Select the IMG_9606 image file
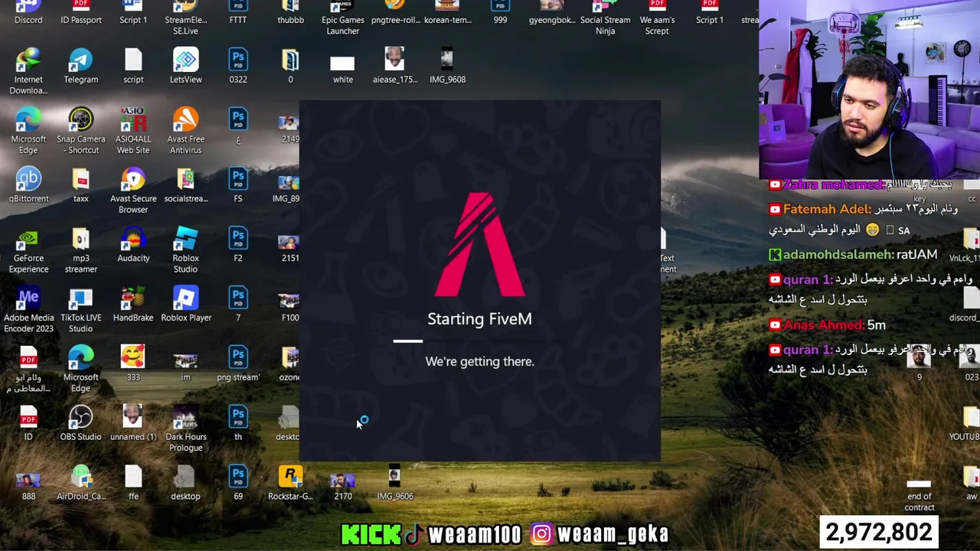The image size is (980, 551). click(x=395, y=484)
